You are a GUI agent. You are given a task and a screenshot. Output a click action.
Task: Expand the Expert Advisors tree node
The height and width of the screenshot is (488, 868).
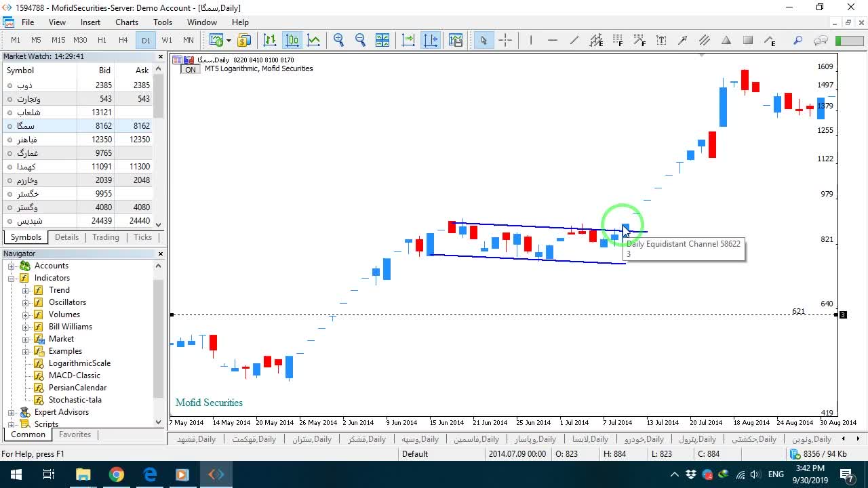point(12,412)
